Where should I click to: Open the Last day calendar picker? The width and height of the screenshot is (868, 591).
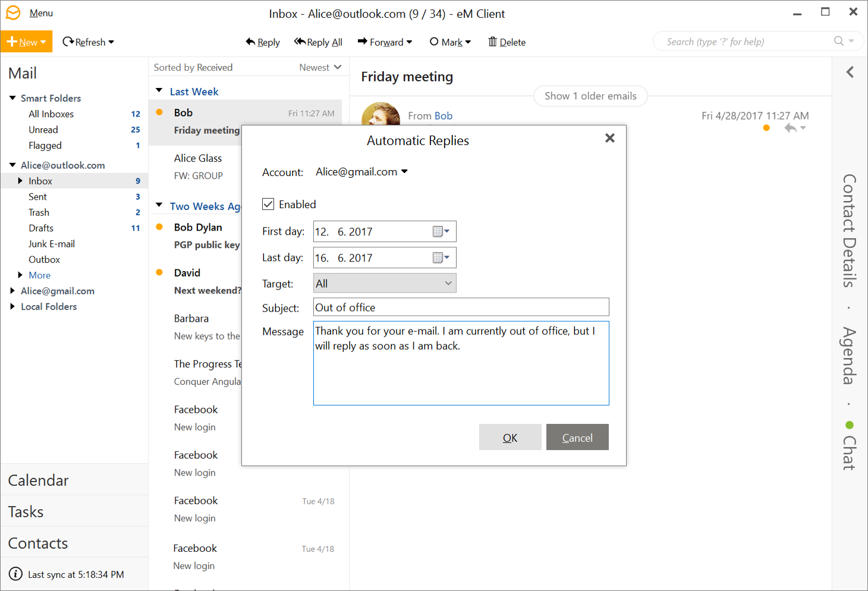click(x=441, y=257)
